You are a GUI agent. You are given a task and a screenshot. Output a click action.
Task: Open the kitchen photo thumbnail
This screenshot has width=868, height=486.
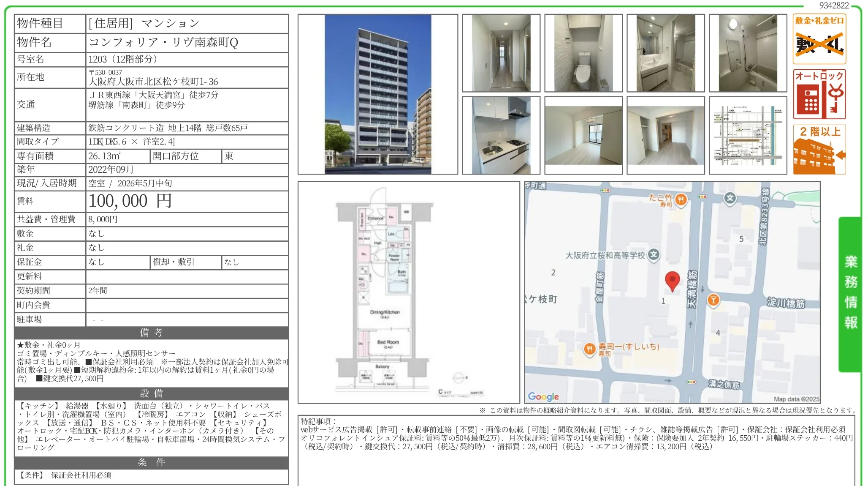501,135
